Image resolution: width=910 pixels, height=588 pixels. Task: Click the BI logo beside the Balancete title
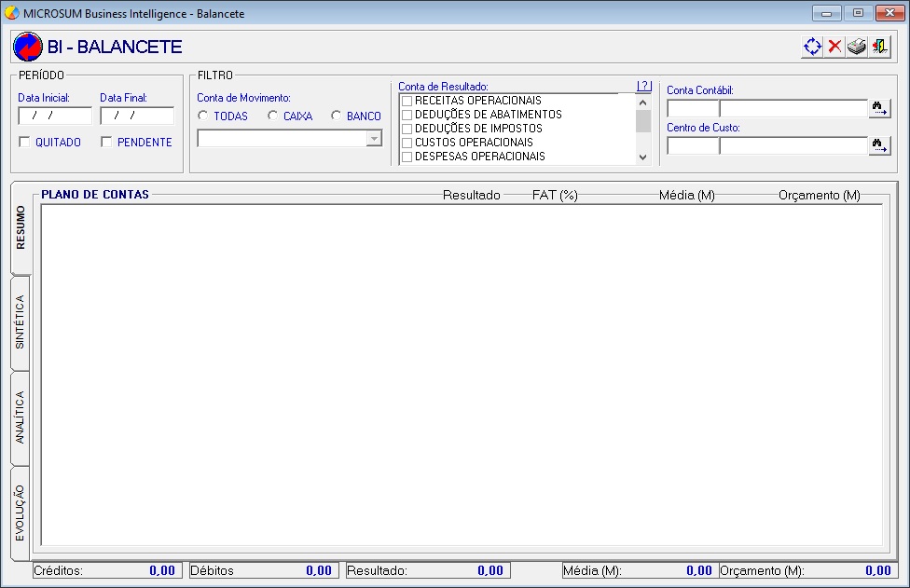28,47
